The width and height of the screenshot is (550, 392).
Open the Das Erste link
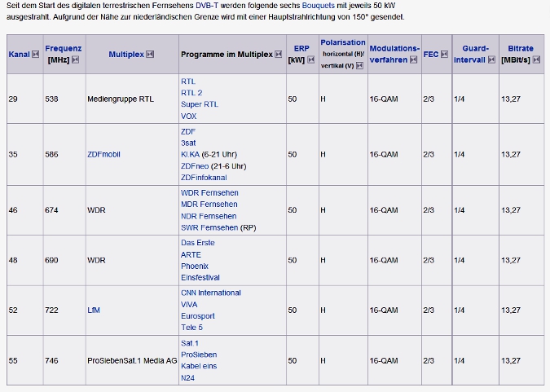(198, 243)
